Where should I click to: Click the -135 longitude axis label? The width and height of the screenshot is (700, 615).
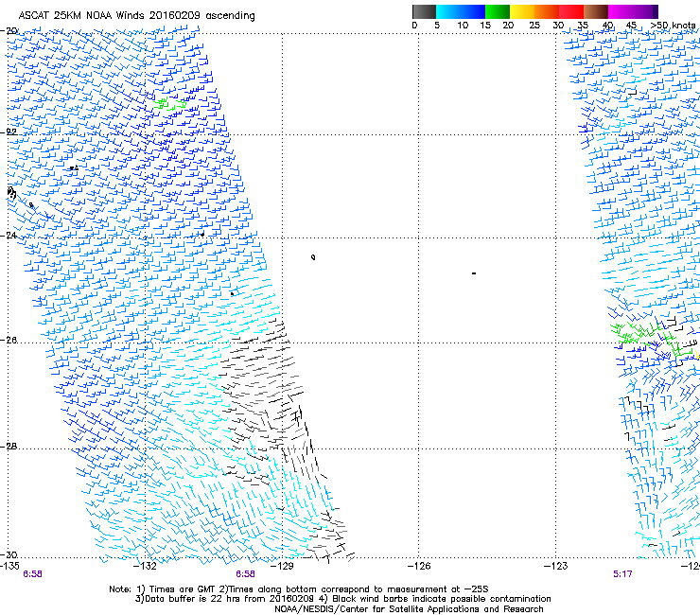(x=9, y=567)
